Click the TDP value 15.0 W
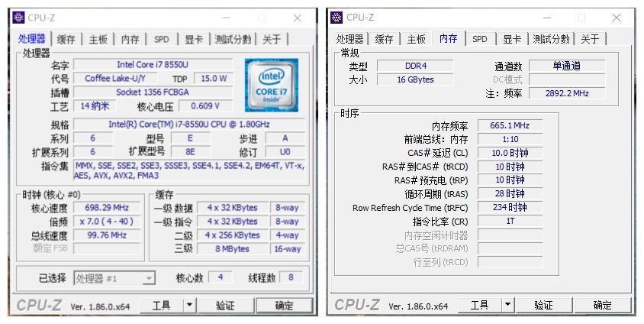This screenshot has height=324, width=644. (x=213, y=78)
